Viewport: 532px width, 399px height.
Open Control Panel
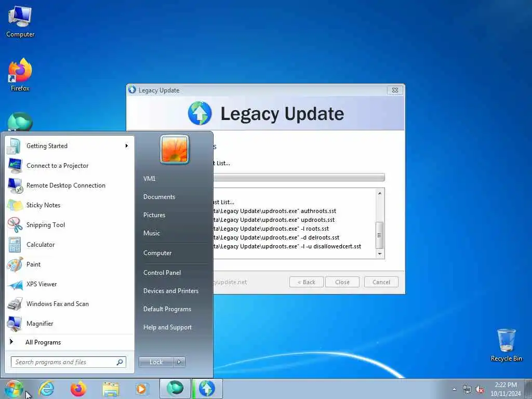[x=162, y=273]
